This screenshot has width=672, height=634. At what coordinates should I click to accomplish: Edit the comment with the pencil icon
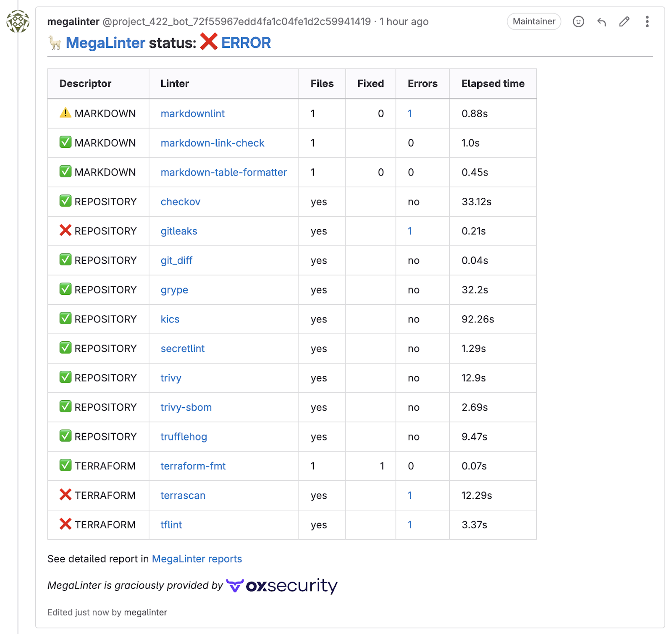coord(624,21)
